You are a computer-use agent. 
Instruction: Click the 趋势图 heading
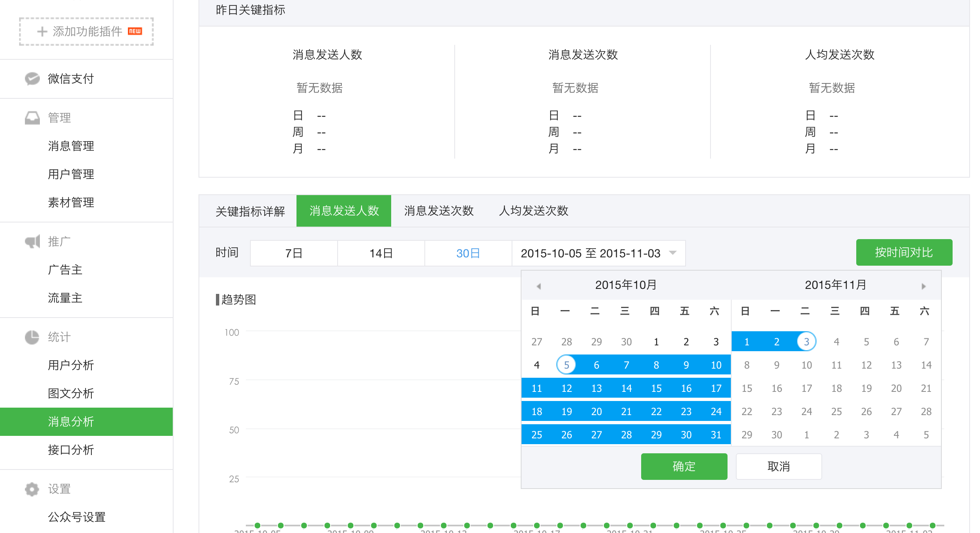tap(239, 300)
